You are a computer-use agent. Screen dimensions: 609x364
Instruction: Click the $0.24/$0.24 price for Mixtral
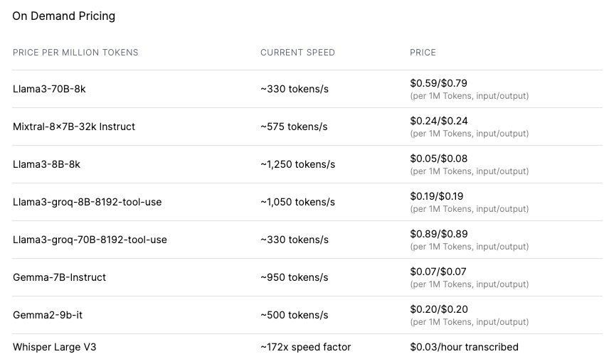click(x=438, y=121)
